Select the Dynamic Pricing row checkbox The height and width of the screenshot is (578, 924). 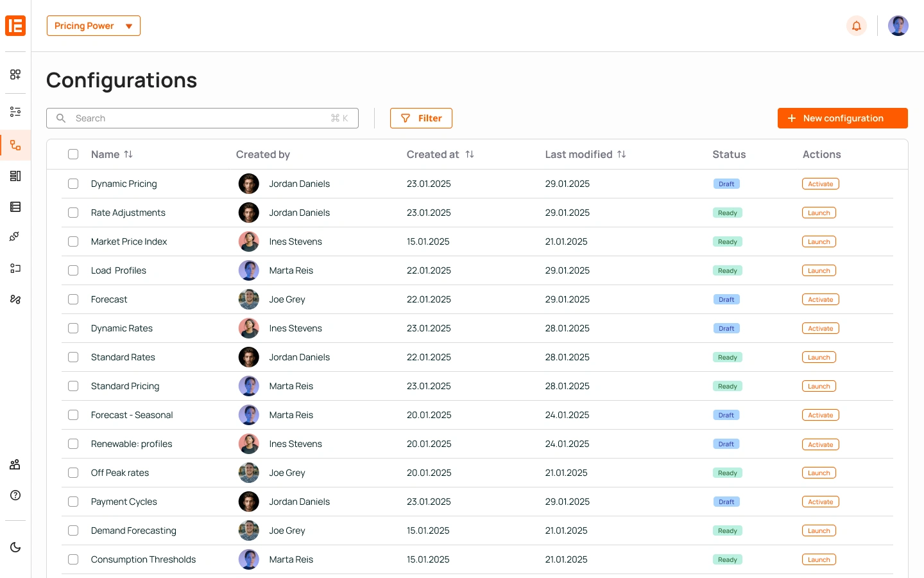[x=73, y=184]
